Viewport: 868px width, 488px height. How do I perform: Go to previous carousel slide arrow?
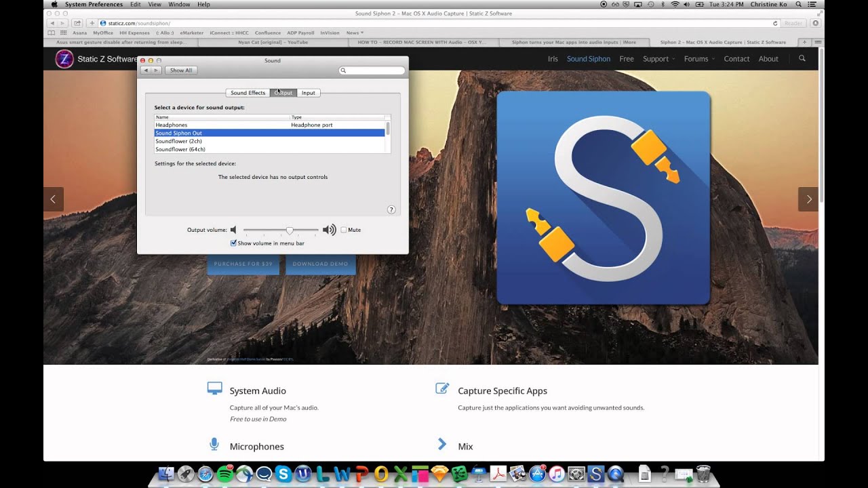54,199
